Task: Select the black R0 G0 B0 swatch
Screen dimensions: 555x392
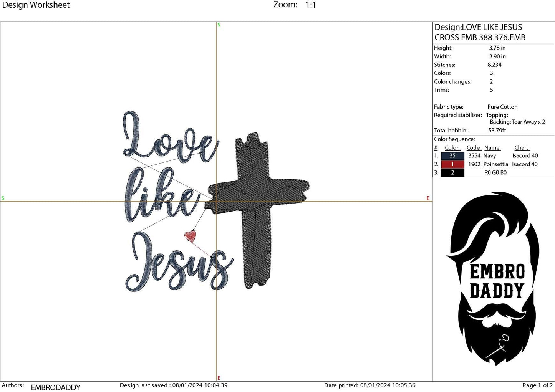Action: point(452,172)
